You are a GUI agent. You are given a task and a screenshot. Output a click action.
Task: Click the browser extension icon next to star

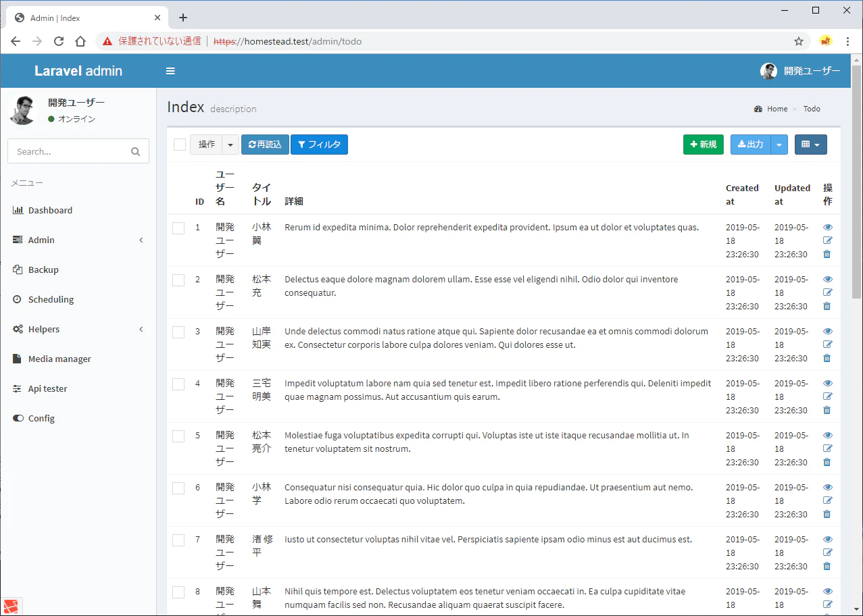tap(826, 41)
